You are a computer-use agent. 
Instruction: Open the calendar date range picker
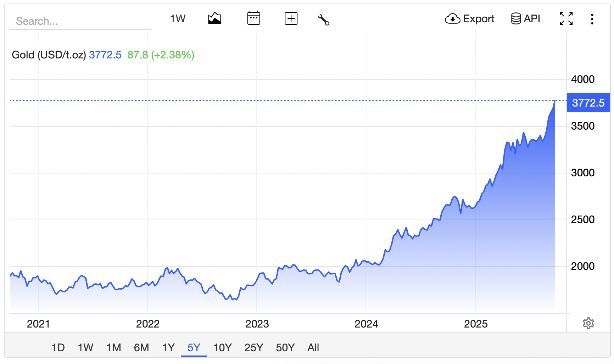(253, 18)
